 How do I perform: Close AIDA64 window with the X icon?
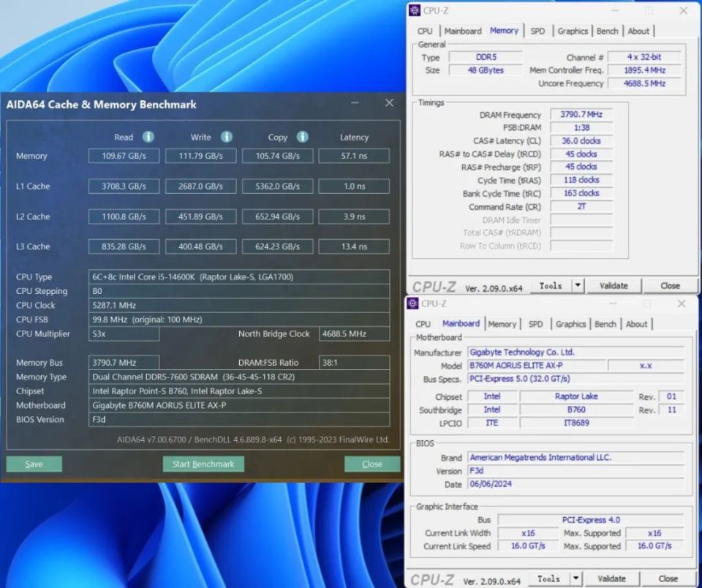[x=390, y=103]
